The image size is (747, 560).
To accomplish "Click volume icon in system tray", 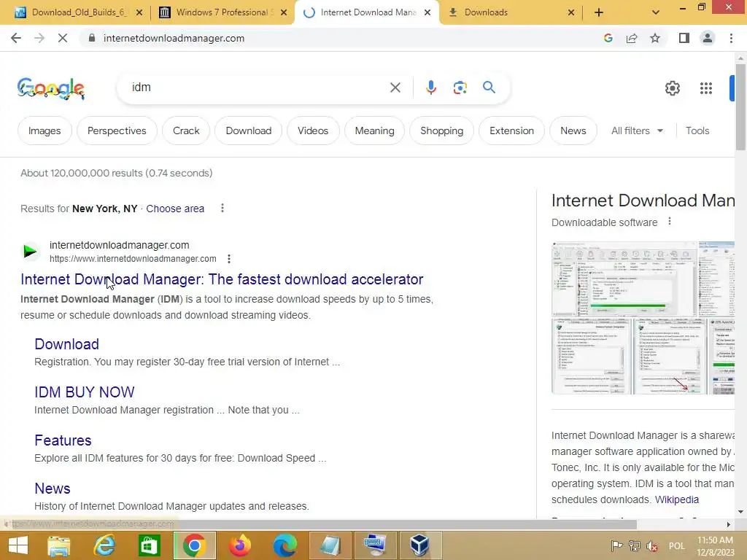I will (652, 545).
